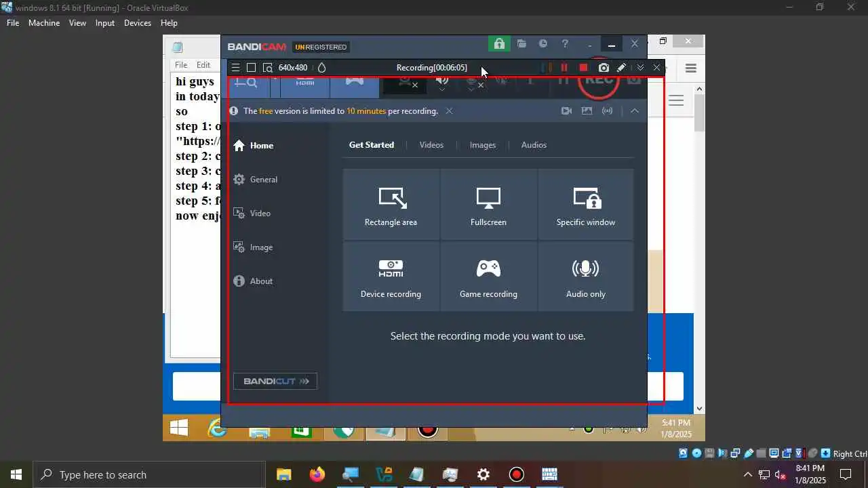Open Internet Explorer on guest taskbar
Image resolution: width=868 pixels, height=488 pixels.
click(216, 430)
